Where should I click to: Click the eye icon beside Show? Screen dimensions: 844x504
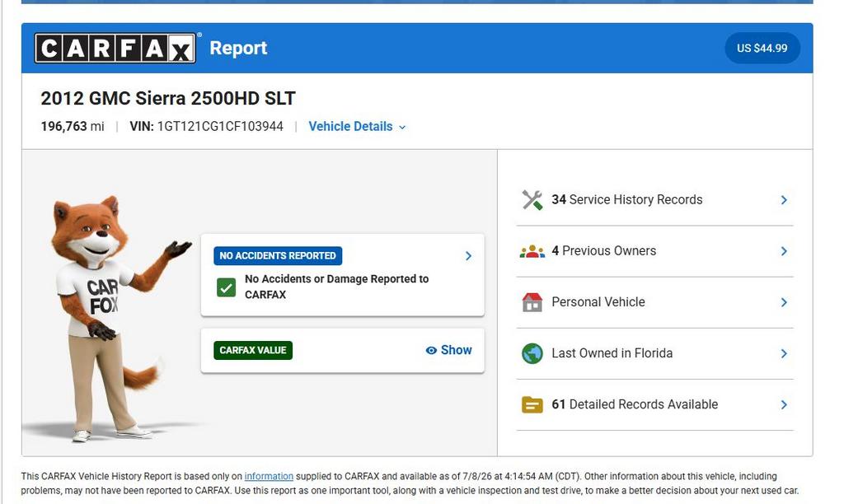pyautogui.click(x=431, y=350)
